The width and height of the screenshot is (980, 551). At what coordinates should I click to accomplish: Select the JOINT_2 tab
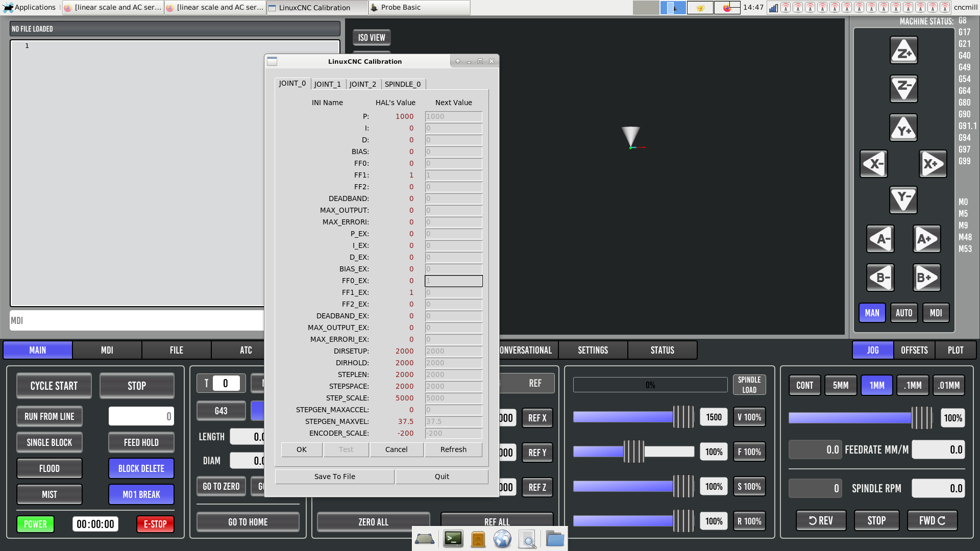click(363, 84)
